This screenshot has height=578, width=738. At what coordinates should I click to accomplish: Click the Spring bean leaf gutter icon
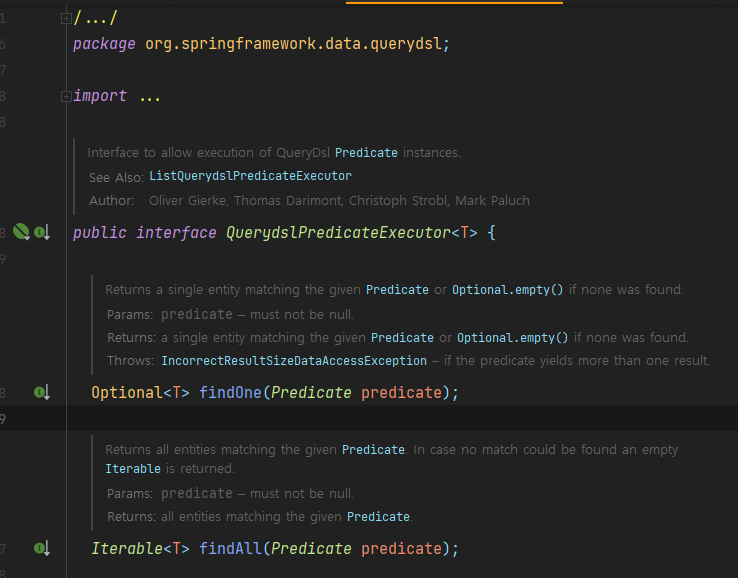pos(21,232)
